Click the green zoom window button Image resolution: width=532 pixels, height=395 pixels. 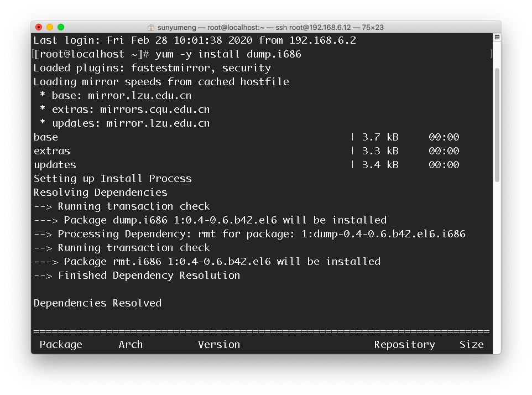pos(61,27)
